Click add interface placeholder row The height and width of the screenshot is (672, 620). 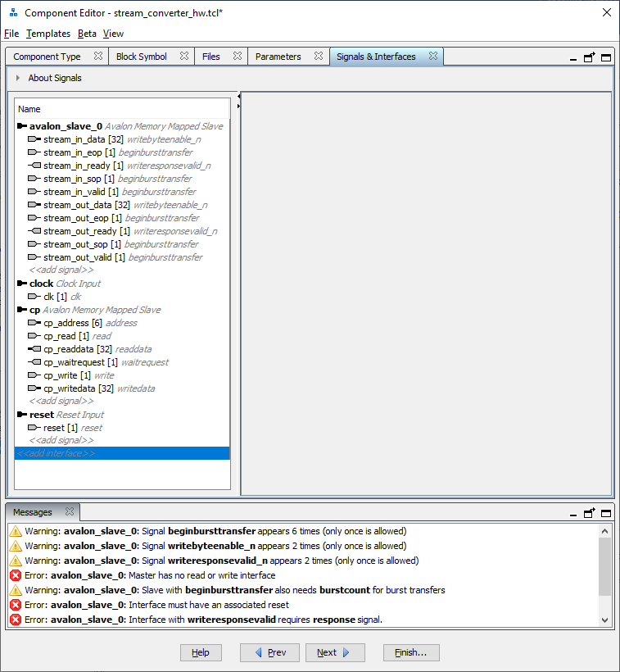pos(57,453)
